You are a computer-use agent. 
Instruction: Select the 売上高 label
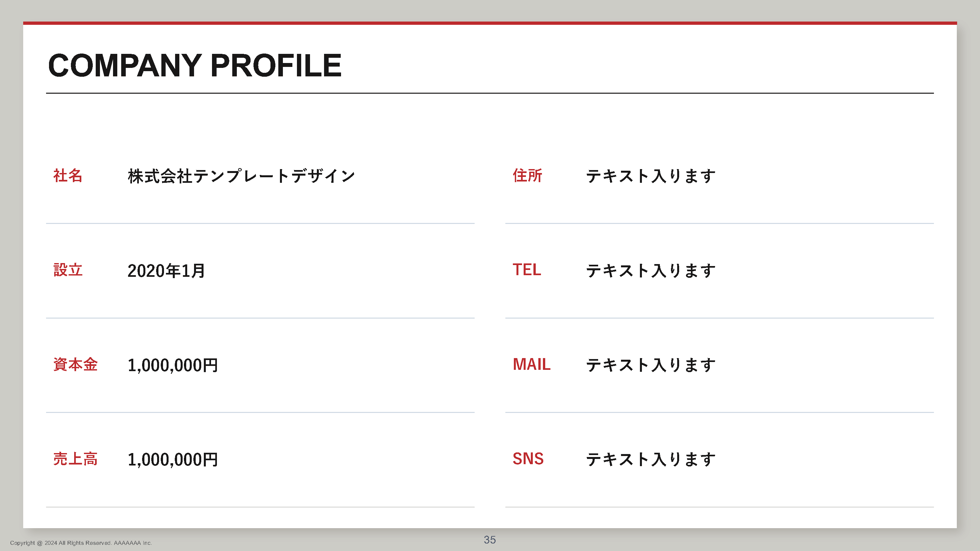tap(75, 459)
